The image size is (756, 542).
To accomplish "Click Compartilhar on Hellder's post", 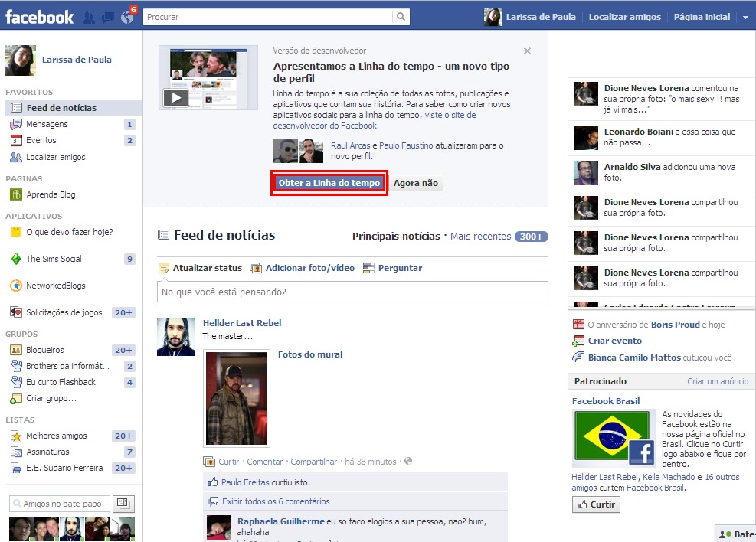I will [x=313, y=462].
